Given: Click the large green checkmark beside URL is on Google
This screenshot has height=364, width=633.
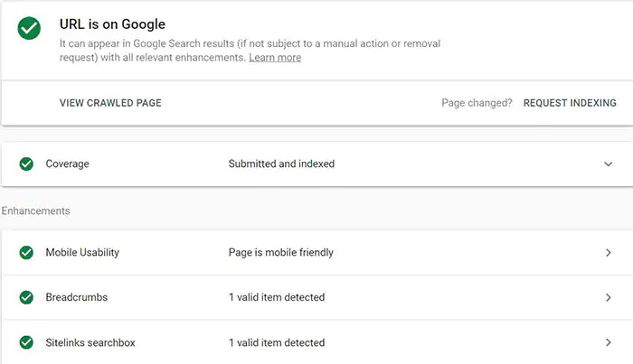Looking at the screenshot, I should point(29,28).
